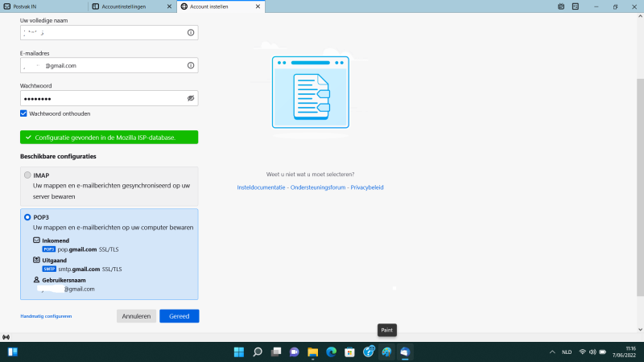The image size is (644, 362).
Task: Open Microsoft Edge from the taskbar
Action: (332, 352)
